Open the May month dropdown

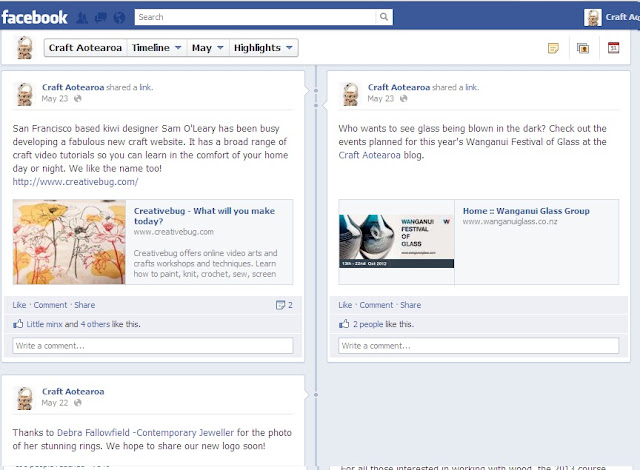point(208,48)
